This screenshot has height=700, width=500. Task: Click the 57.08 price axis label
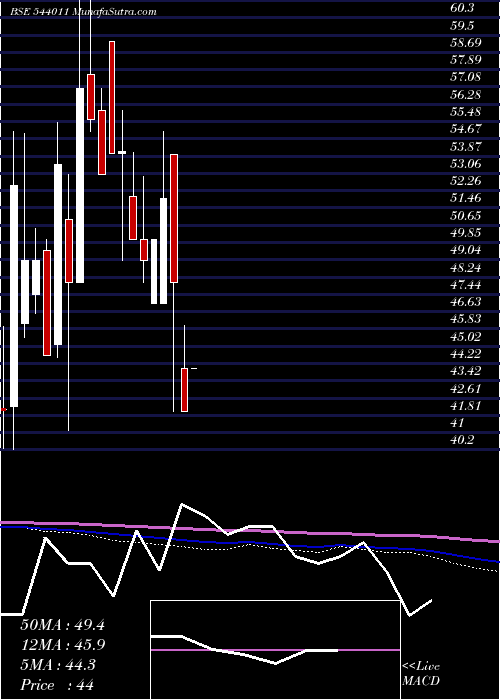coord(468,77)
